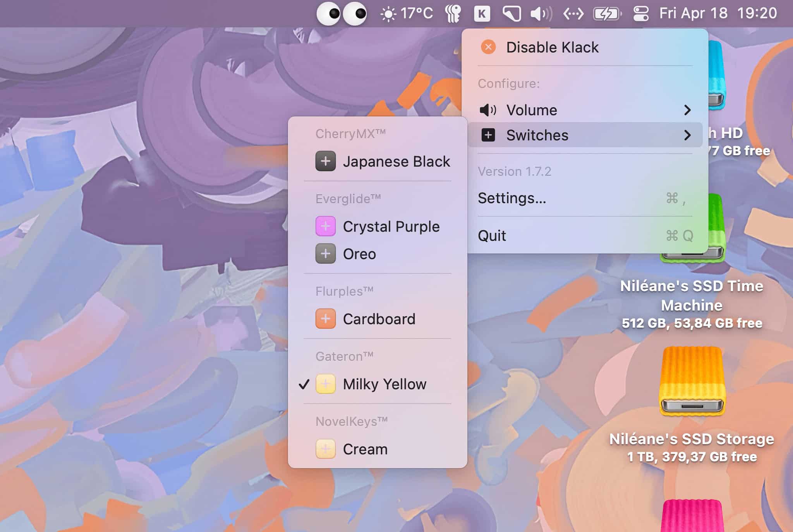Click the Version 1.7.2 text
The image size is (793, 532).
[514, 171]
